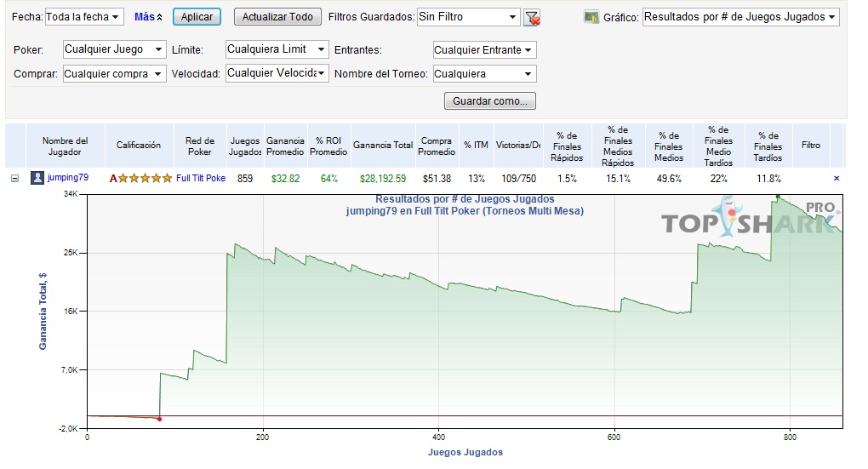
Task: Remove jumping79 row with the blue X
Action: pos(837,178)
